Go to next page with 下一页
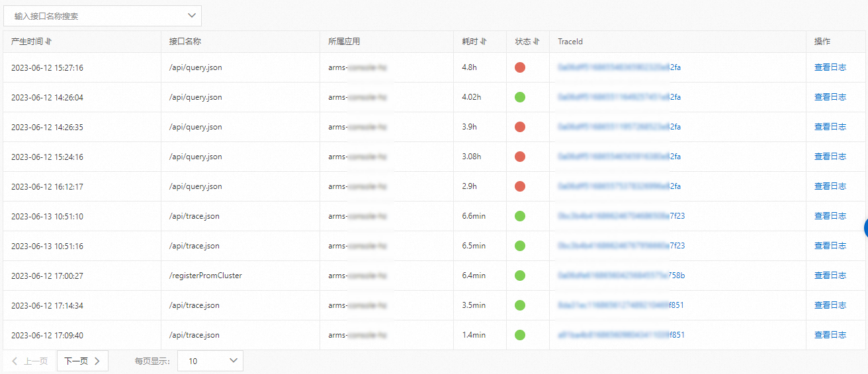The width and height of the screenshot is (868, 374). 83,361
